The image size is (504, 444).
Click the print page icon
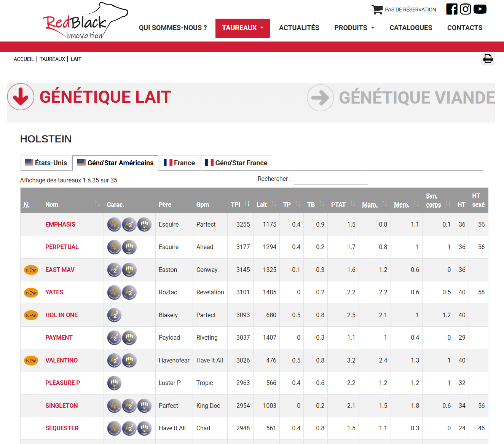pos(488,59)
